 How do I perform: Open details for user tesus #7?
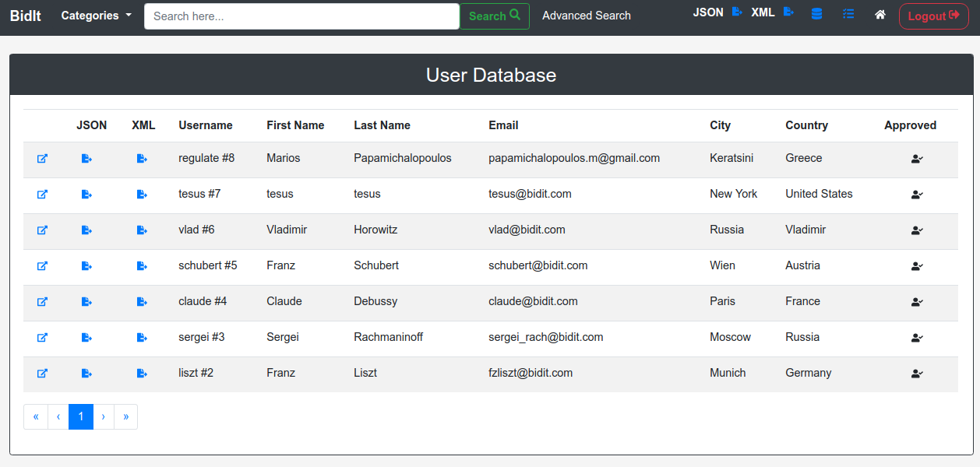(43, 195)
